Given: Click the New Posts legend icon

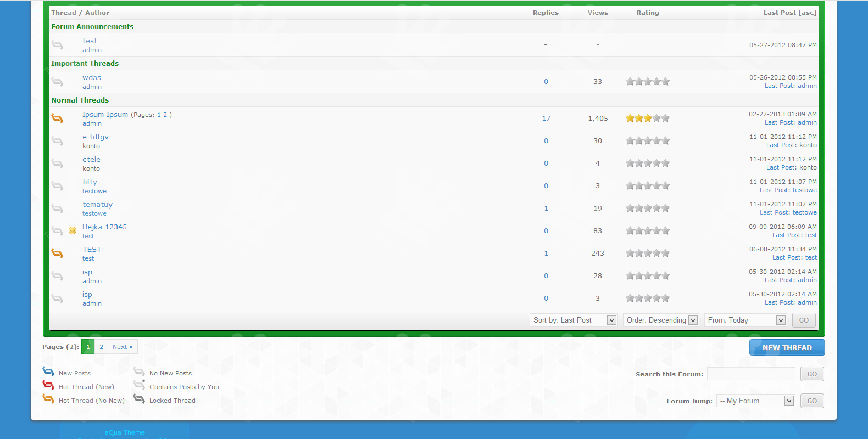Looking at the screenshot, I should pyautogui.click(x=48, y=372).
